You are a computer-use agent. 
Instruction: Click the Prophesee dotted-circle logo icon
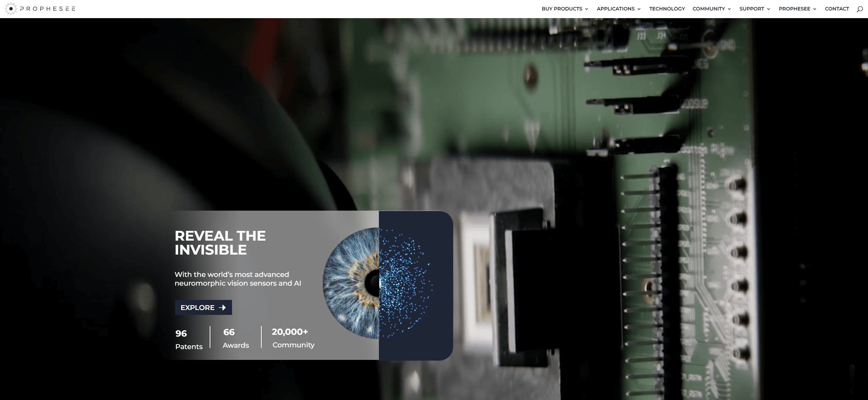pyautogui.click(x=10, y=9)
